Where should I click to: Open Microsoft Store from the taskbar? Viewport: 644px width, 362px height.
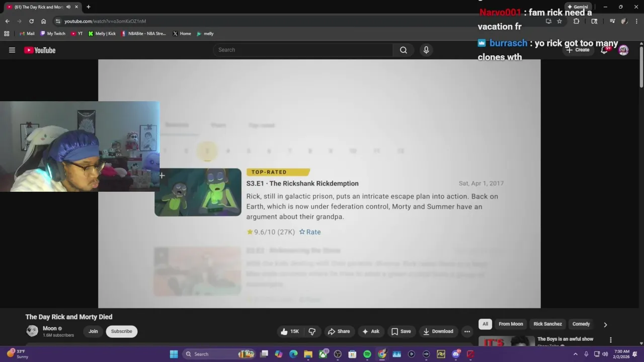(x=352, y=354)
